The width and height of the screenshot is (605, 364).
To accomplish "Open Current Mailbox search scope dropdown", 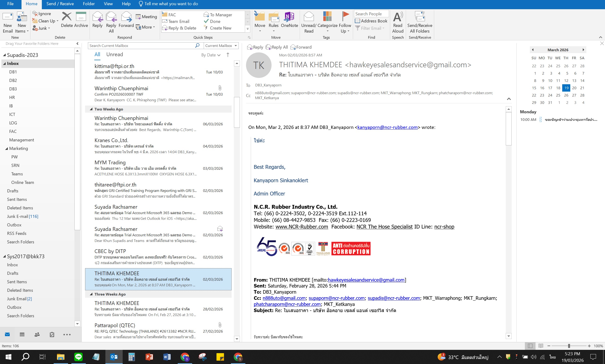I will (236, 46).
